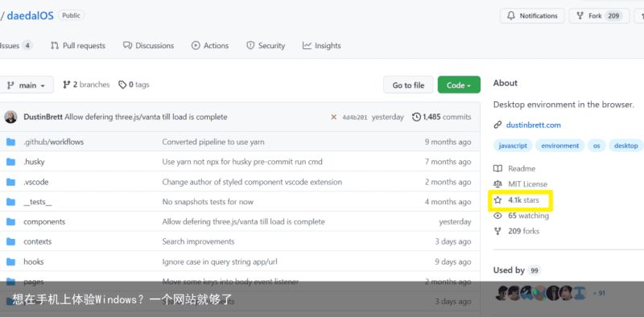Click commit 'yesterday' timestamp beside 4d4b201

coord(388,117)
